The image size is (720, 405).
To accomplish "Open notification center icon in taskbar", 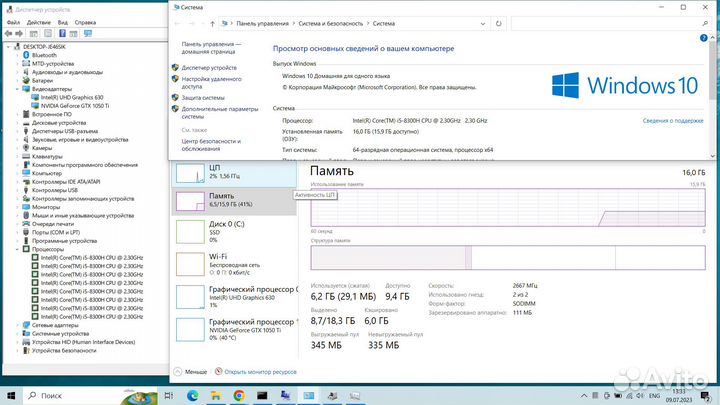I will (705, 395).
